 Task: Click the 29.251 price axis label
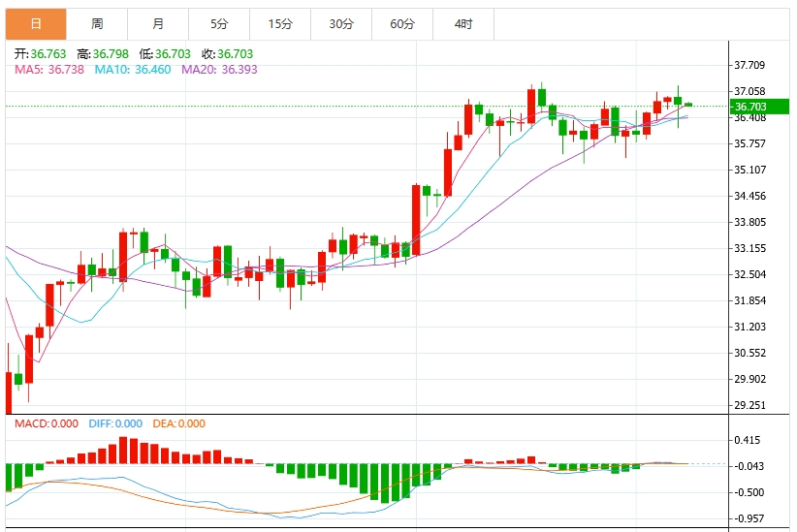[749, 405]
